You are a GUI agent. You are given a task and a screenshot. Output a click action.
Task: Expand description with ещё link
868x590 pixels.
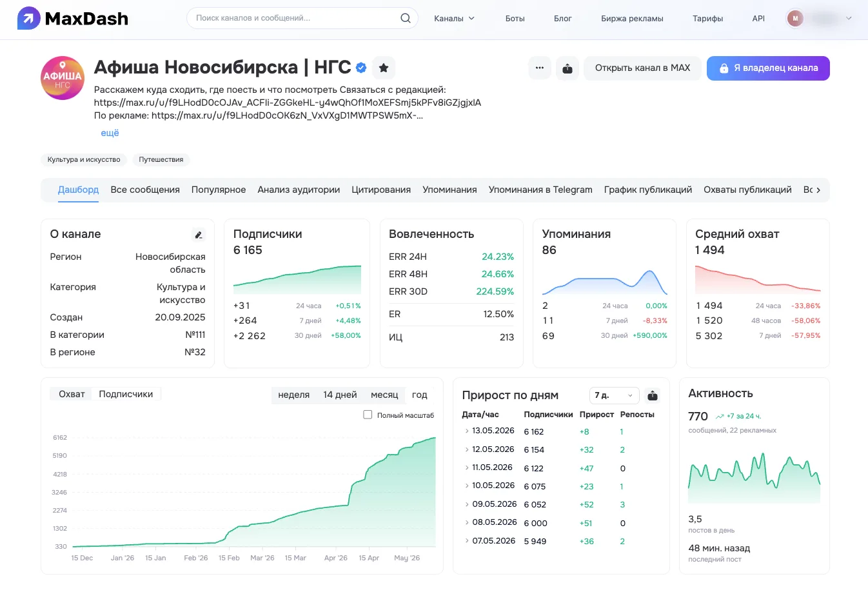[110, 133]
